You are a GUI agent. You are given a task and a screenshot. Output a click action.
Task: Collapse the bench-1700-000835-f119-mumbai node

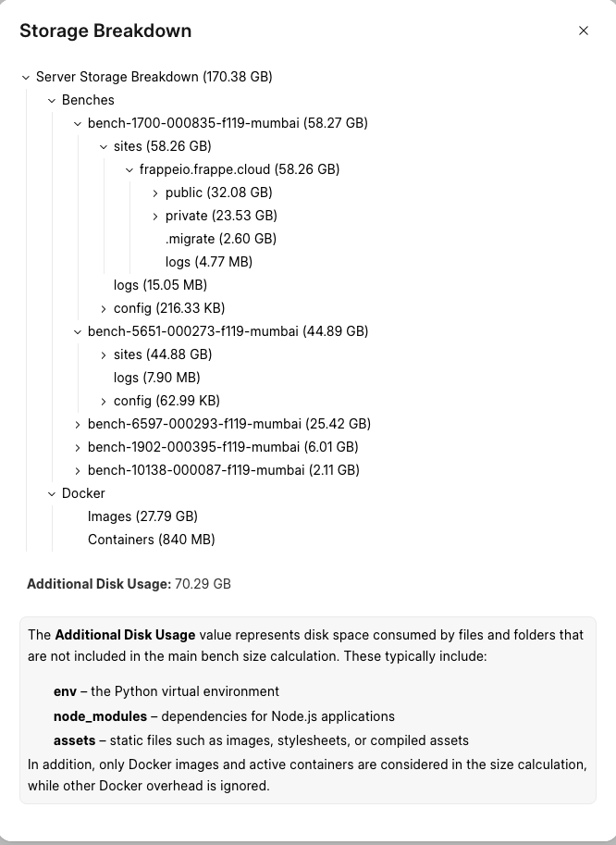tap(78, 123)
